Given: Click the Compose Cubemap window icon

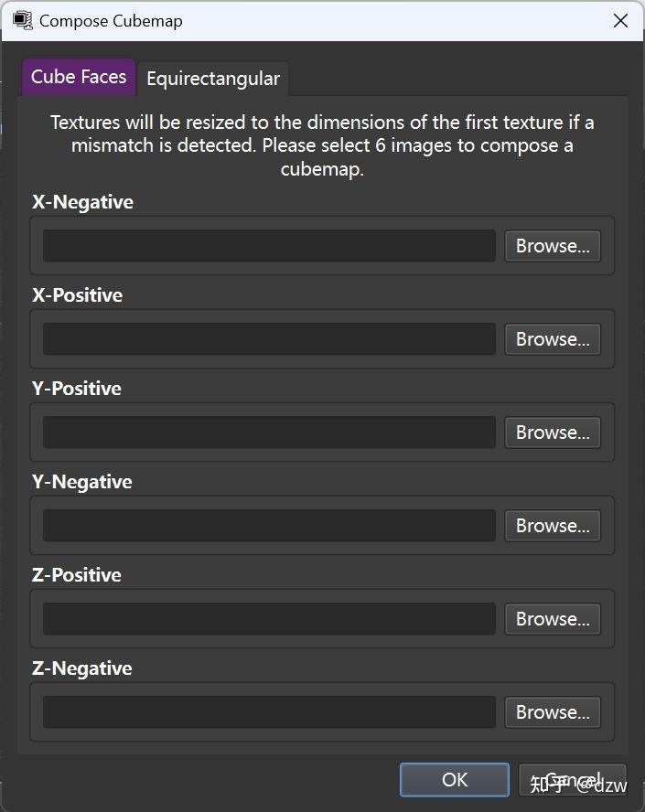Looking at the screenshot, I should tap(22, 21).
